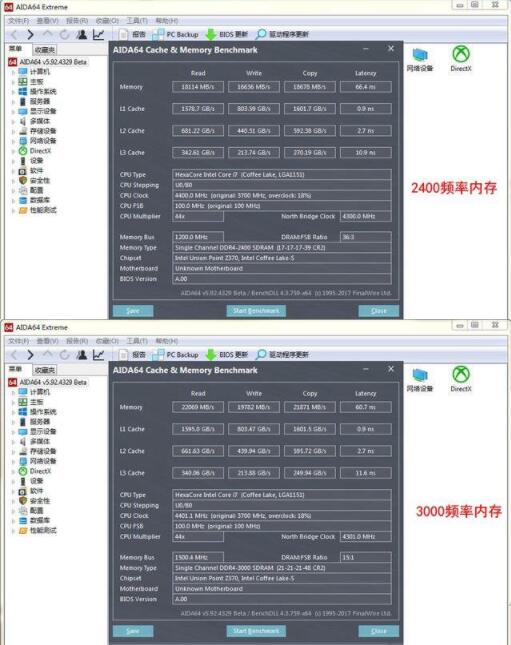Click Start Benchmark in DDR4-2400 benchmark dialog
Image resolution: width=511 pixels, height=645 pixels.
click(x=256, y=311)
